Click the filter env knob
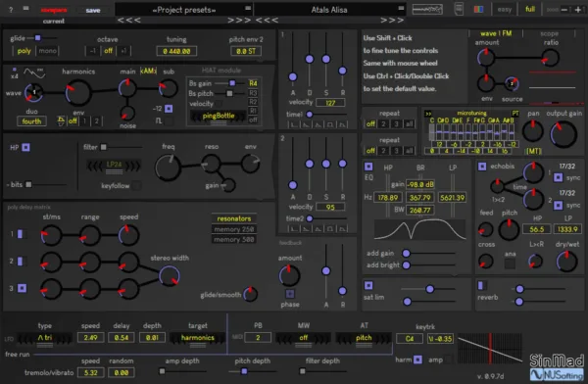The height and width of the screenshot is (384, 588). coord(250,164)
